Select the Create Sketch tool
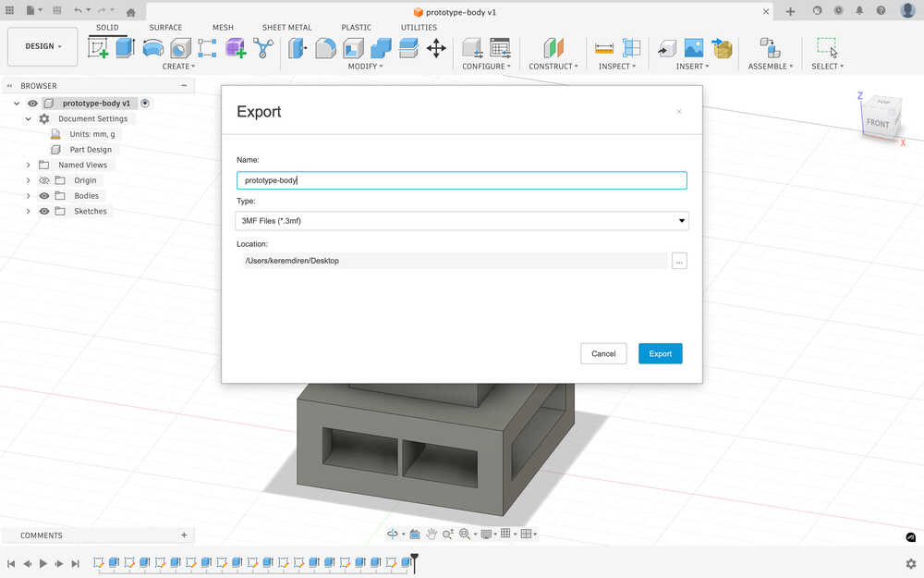This screenshot has width=924, height=578. pos(98,48)
